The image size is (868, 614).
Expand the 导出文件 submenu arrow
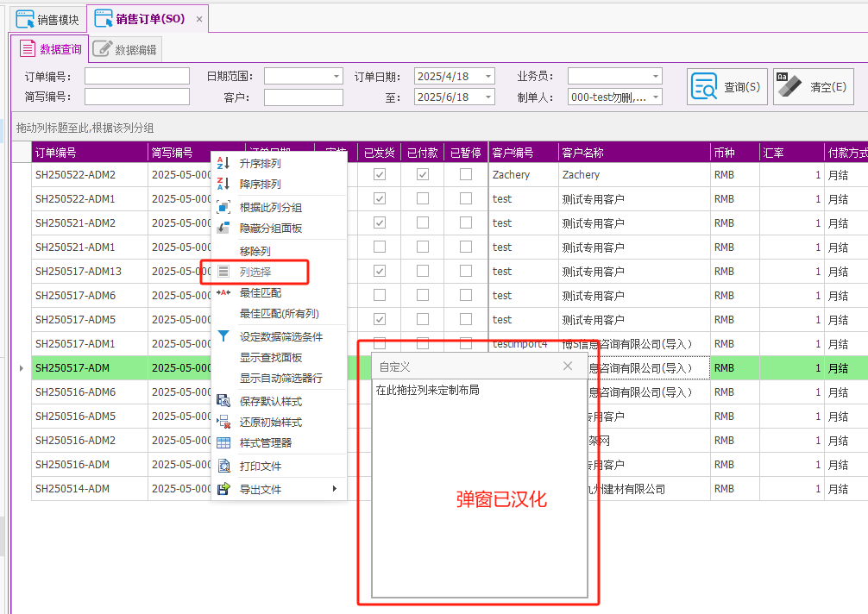(x=335, y=489)
